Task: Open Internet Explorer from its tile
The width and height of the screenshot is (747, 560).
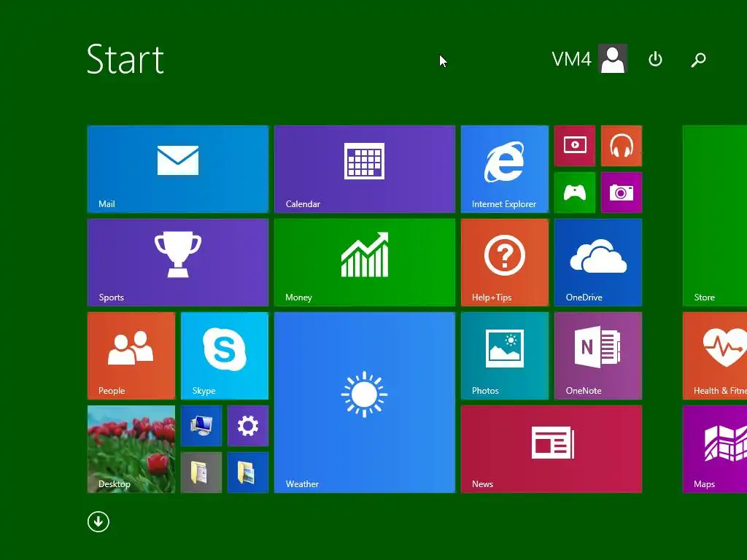Action: [x=505, y=169]
